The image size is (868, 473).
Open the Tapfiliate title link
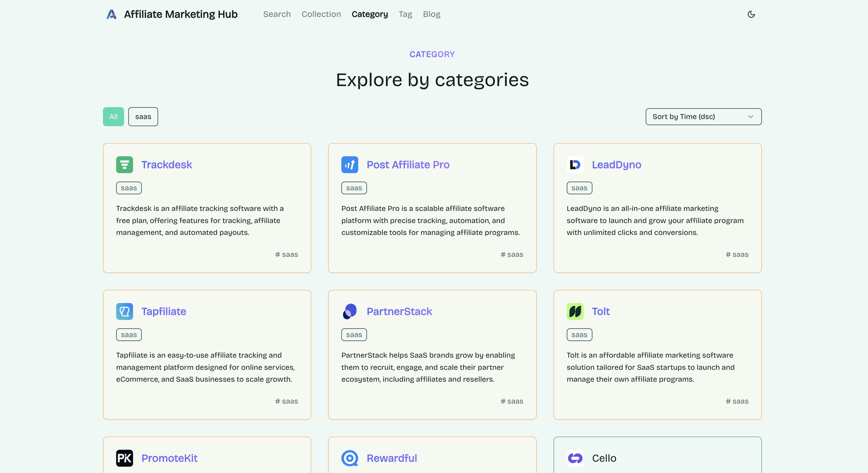pyautogui.click(x=164, y=311)
